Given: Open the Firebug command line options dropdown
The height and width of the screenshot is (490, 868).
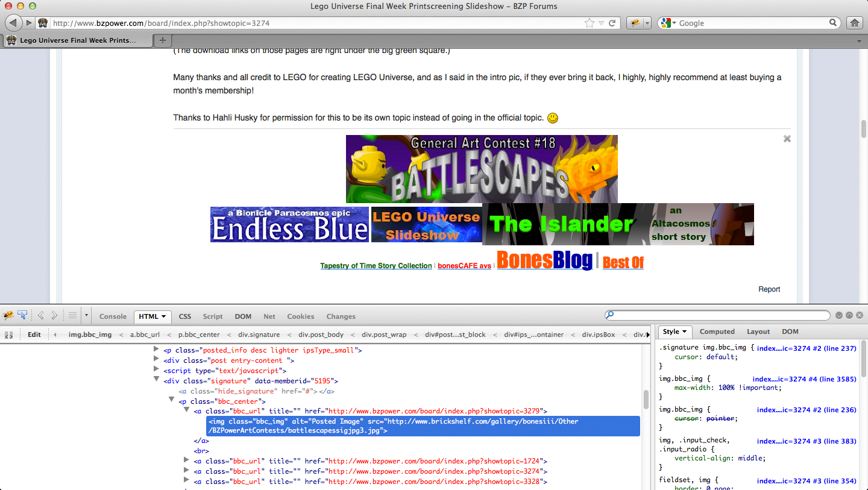Looking at the screenshot, I should coord(86,315).
